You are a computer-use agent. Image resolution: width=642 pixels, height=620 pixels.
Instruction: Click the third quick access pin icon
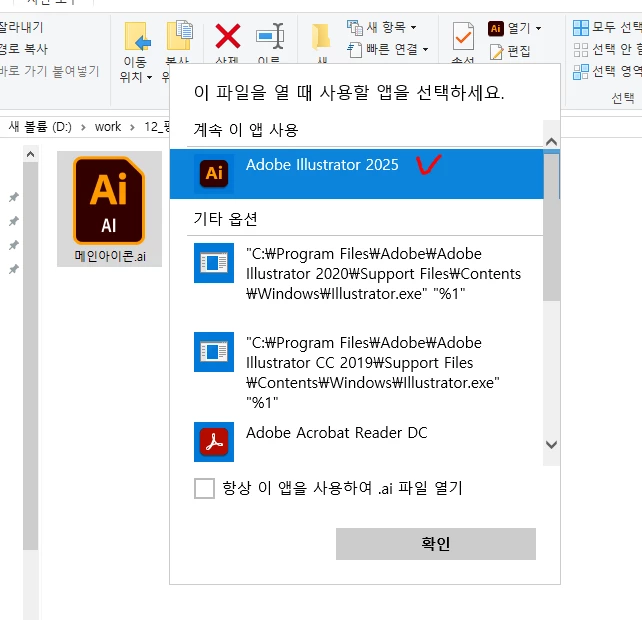click(14, 245)
